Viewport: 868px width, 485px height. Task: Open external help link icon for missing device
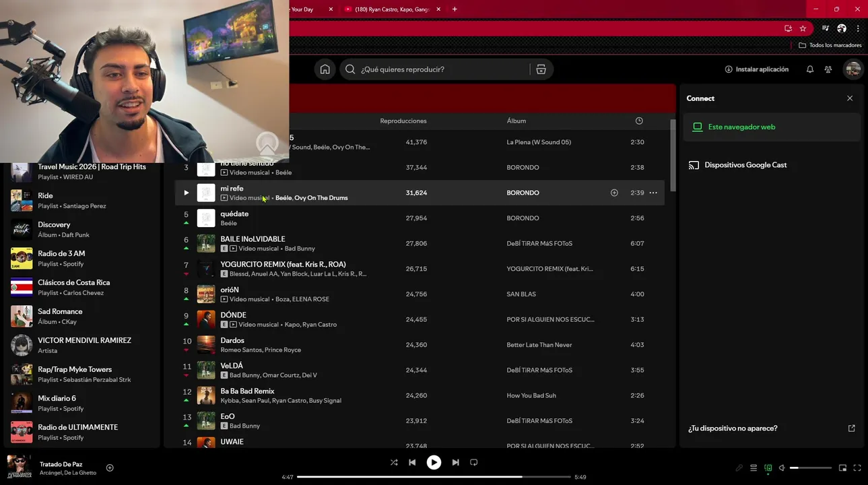point(851,428)
